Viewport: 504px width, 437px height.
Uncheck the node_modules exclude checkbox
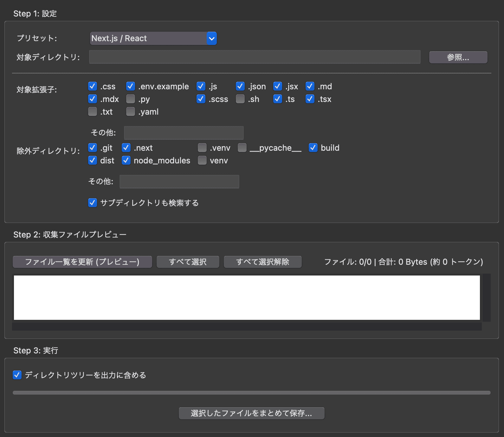click(126, 160)
